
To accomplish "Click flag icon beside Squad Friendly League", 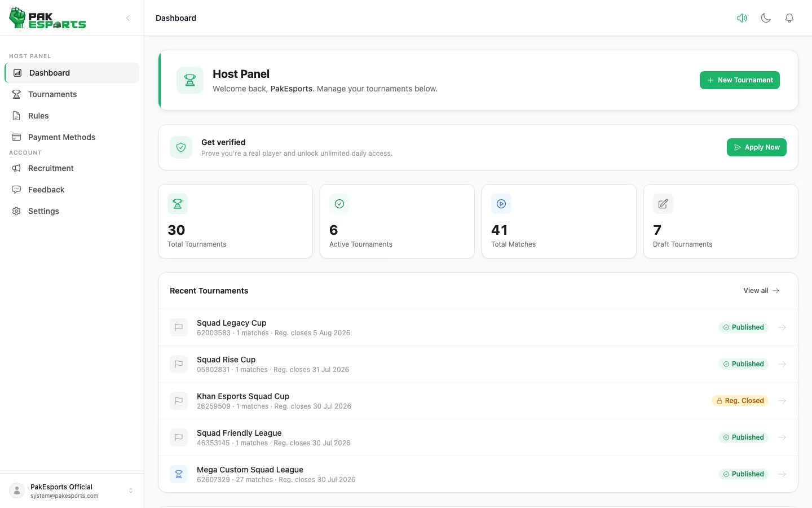I will click(x=179, y=437).
